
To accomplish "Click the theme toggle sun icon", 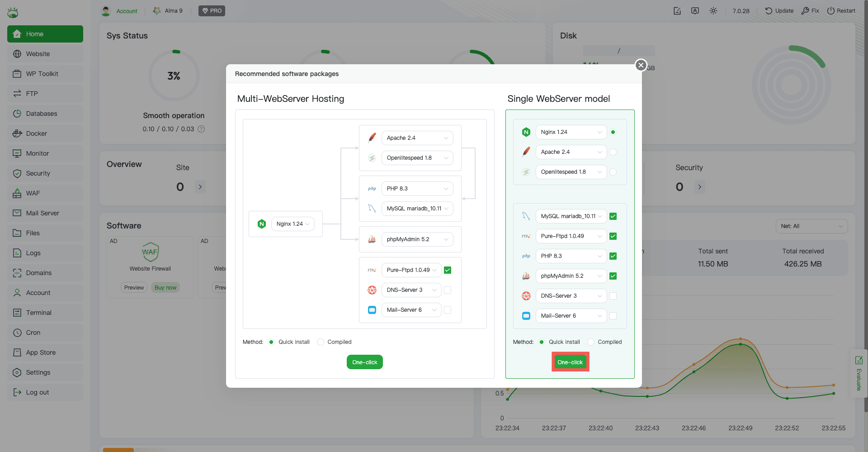I will [x=713, y=11].
